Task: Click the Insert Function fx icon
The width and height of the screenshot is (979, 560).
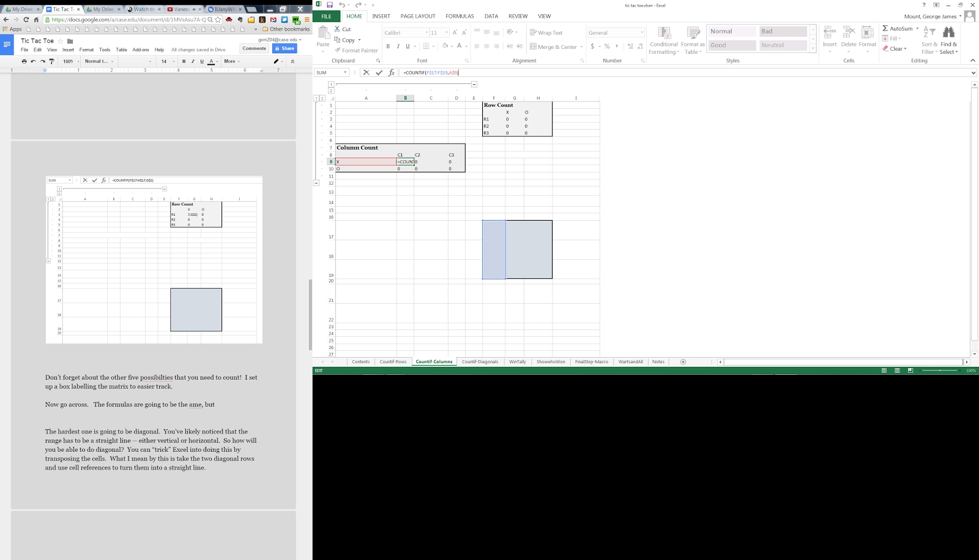Action: click(x=392, y=73)
